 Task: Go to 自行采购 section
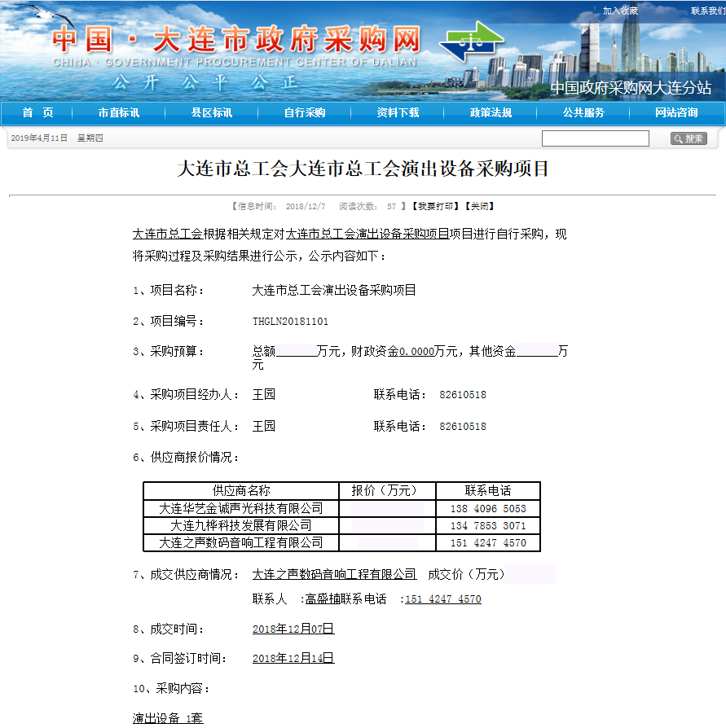pyautogui.click(x=305, y=113)
